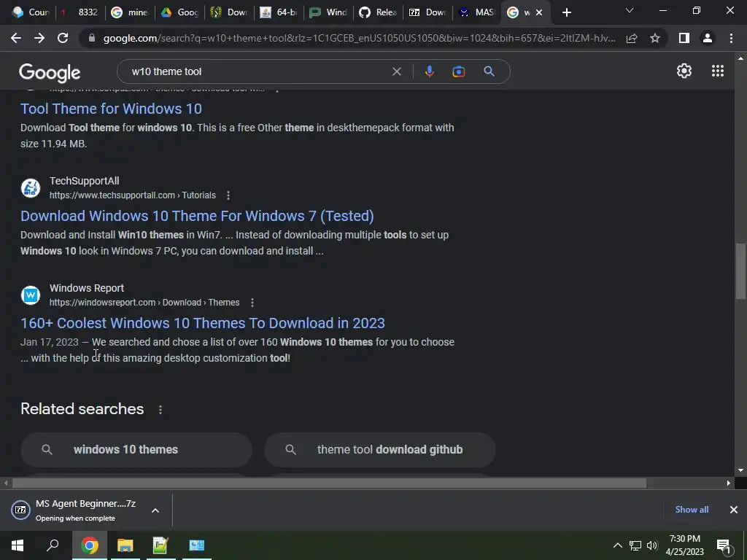747x560 pixels.
Task: Open more options for TechSupportAll result
Action: [228, 195]
